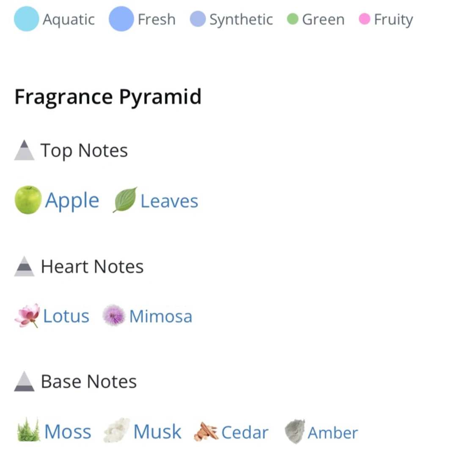
Task: Click the purple mimosa flower icon
Action: (x=113, y=315)
